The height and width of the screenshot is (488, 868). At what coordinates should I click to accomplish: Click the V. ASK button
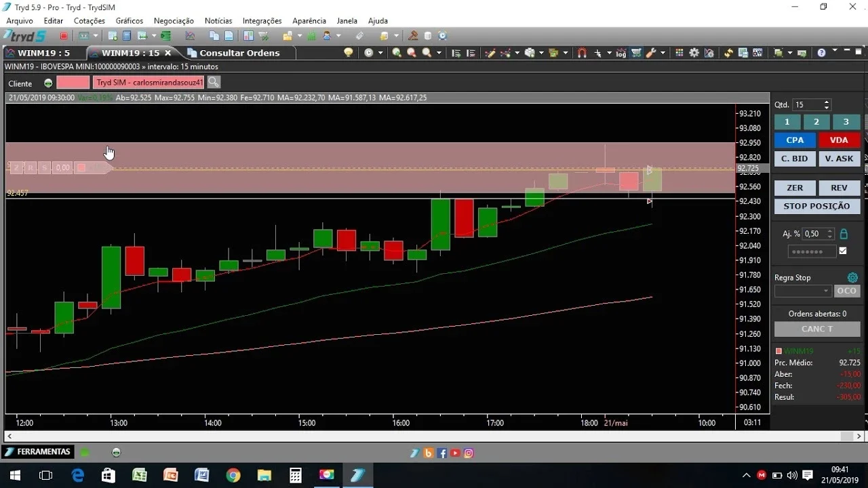click(839, 159)
